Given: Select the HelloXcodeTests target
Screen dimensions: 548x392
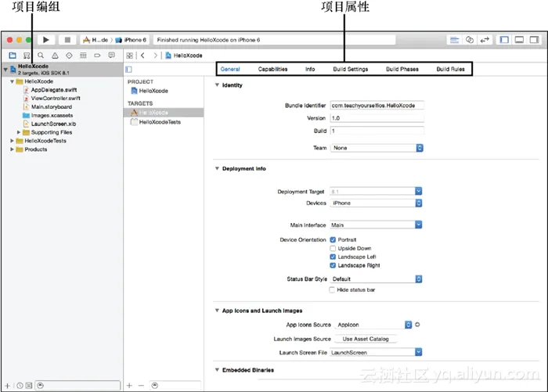Looking at the screenshot, I should (160, 122).
